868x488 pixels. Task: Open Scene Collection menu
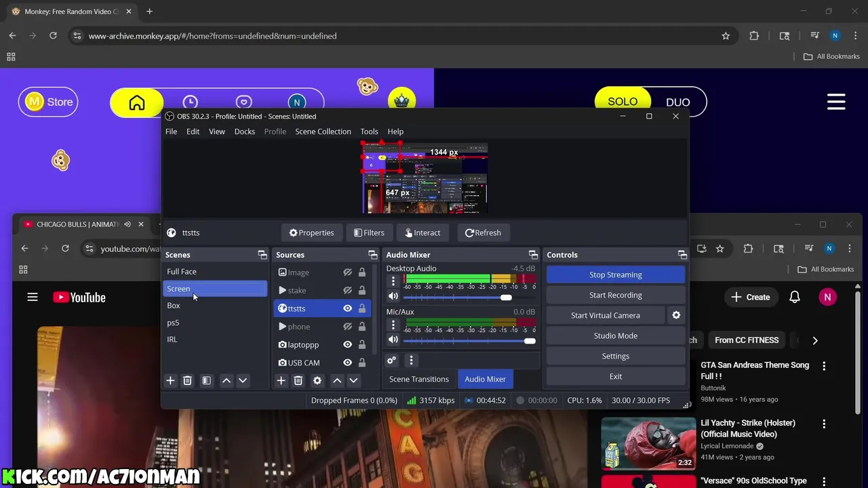[323, 131]
